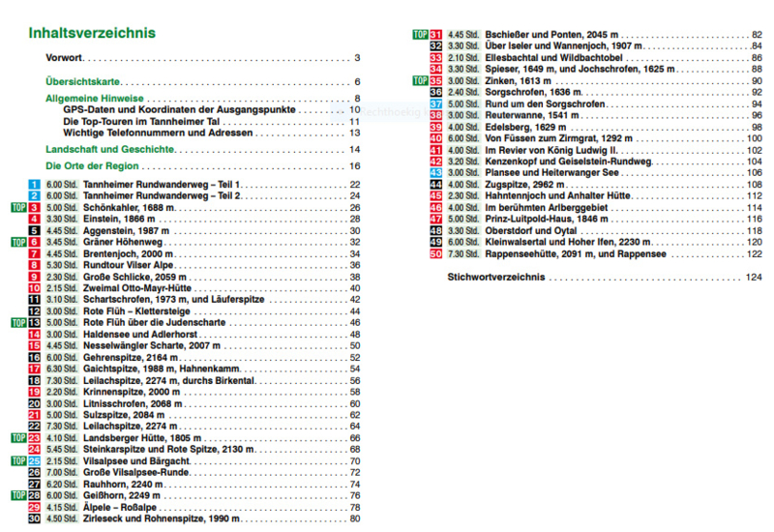The image size is (774, 532).
Task: Open the 'Allgemeine Hinweise' section
Action: 94,99
